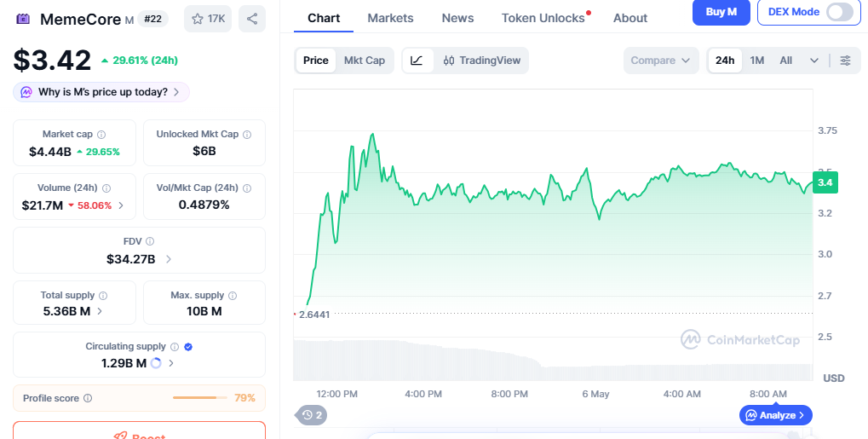Click 12:00 PM axis label

(337, 394)
